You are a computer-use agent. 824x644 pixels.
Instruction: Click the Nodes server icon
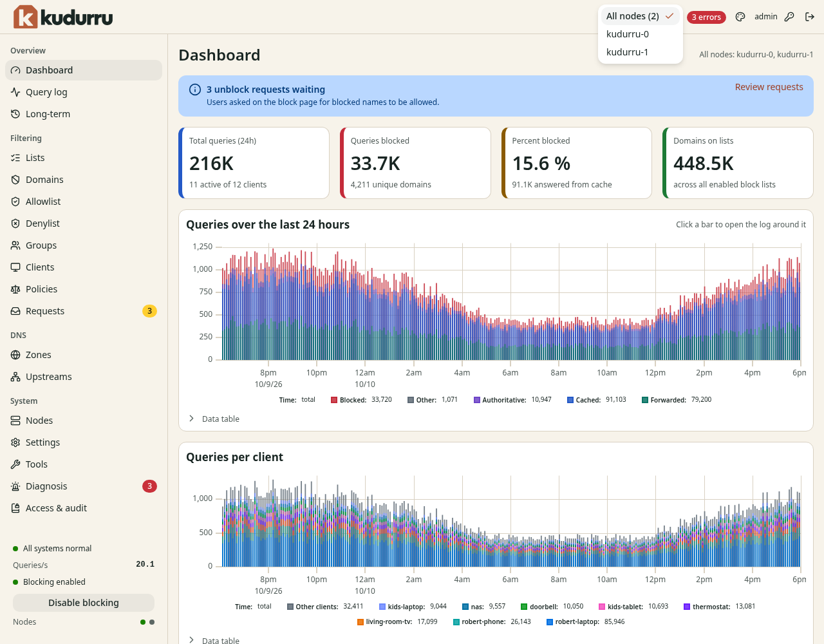[15, 421]
